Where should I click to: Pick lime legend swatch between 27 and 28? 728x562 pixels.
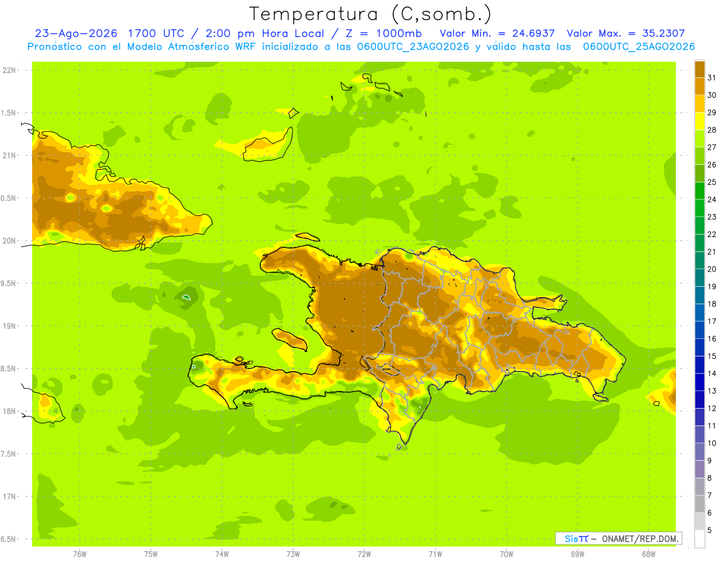click(699, 138)
